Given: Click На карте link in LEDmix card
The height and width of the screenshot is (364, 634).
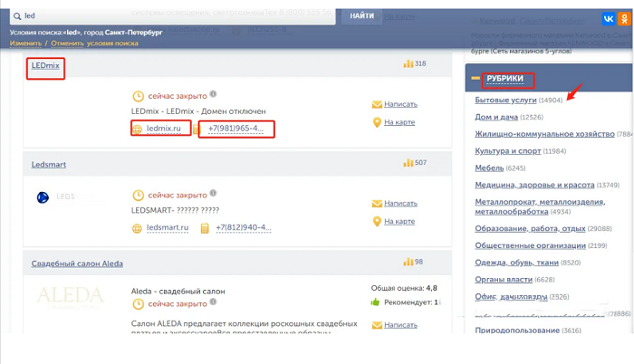Looking at the screenshot, I should [399, 122].
